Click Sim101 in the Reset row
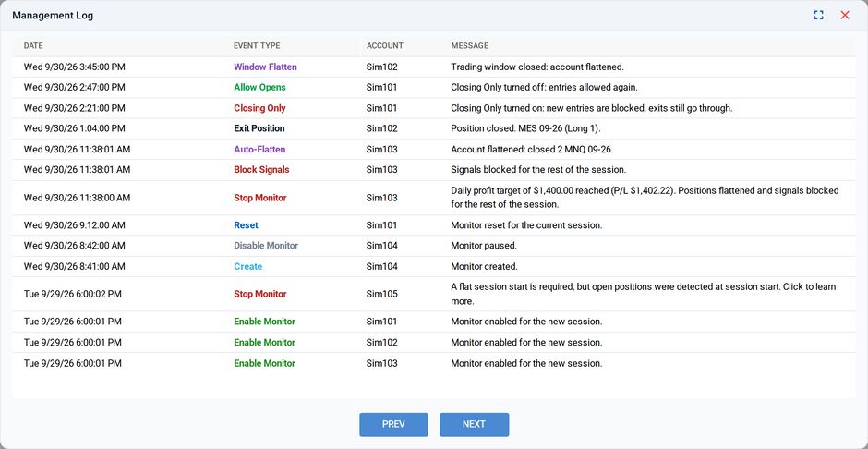868x449 pixels. tap(382, 225)
